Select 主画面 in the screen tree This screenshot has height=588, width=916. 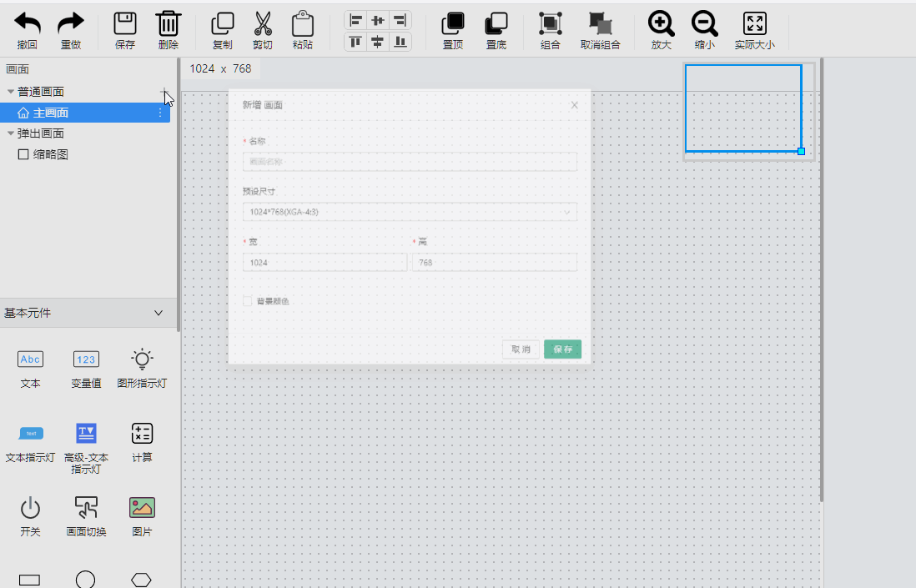(50, 113)
